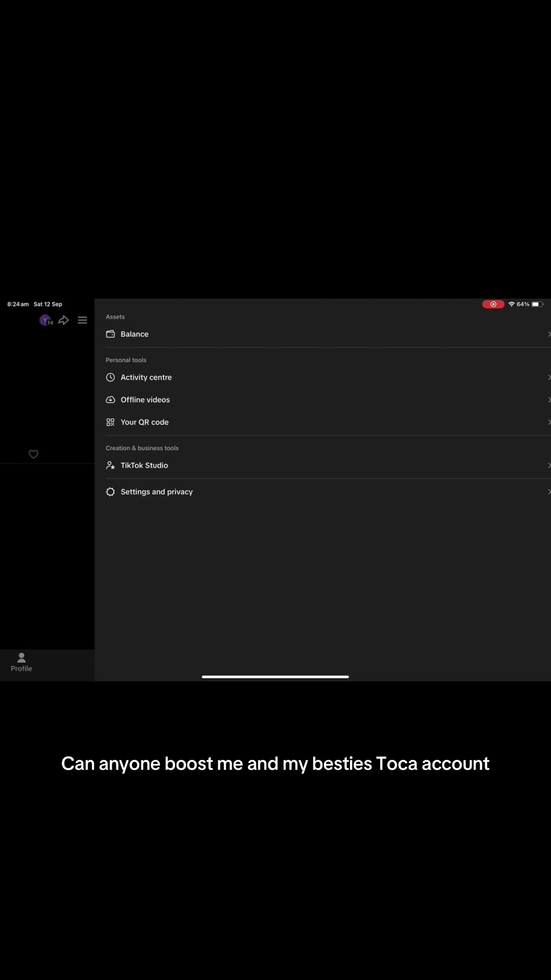
Task: Tap the Assets section heading
Action: tap(115, 317)
